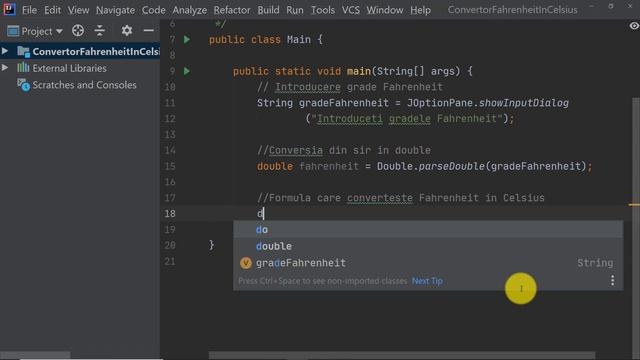This screenshot has width=640, height=360.
Task: Click the locate opened file target icon
Action: point(78,31)
